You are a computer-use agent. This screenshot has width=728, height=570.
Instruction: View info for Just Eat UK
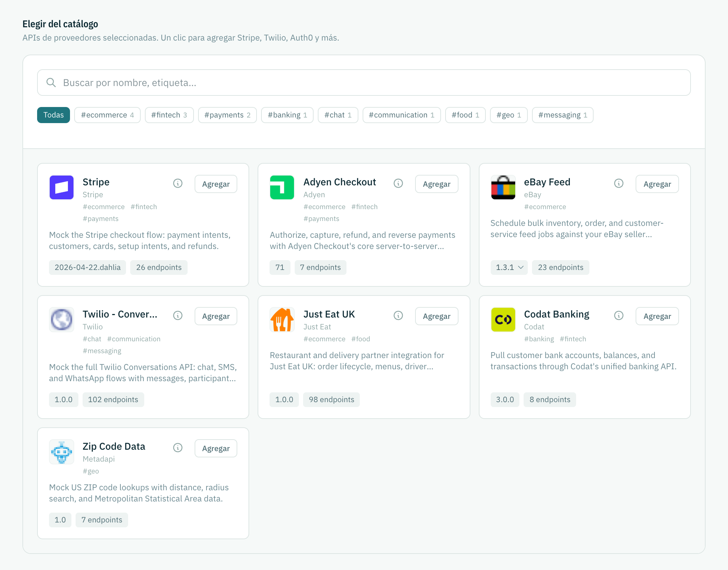398,315
